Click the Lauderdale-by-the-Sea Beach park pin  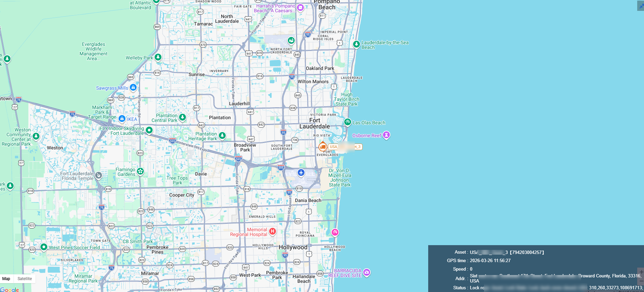(356, 44)
